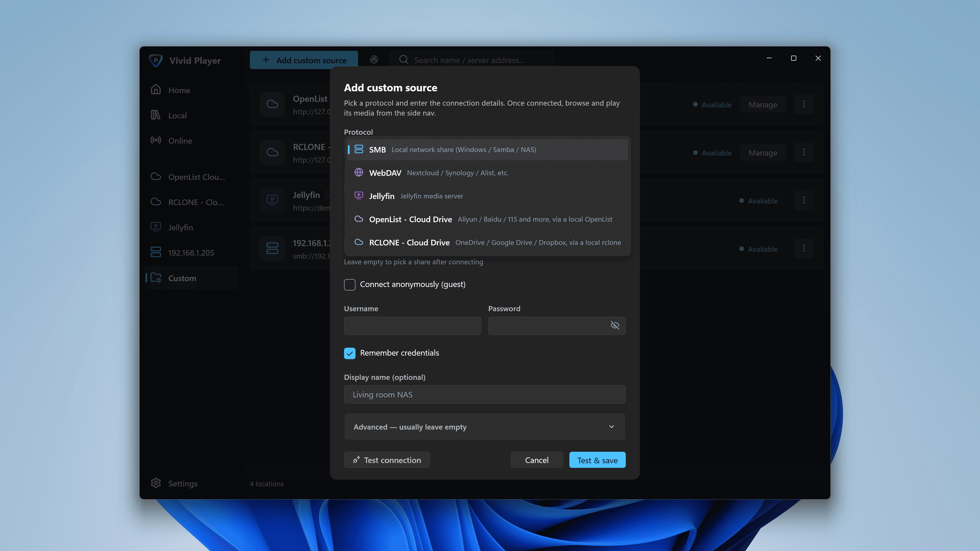Click the Test connection button

click(x=387, y=460)
